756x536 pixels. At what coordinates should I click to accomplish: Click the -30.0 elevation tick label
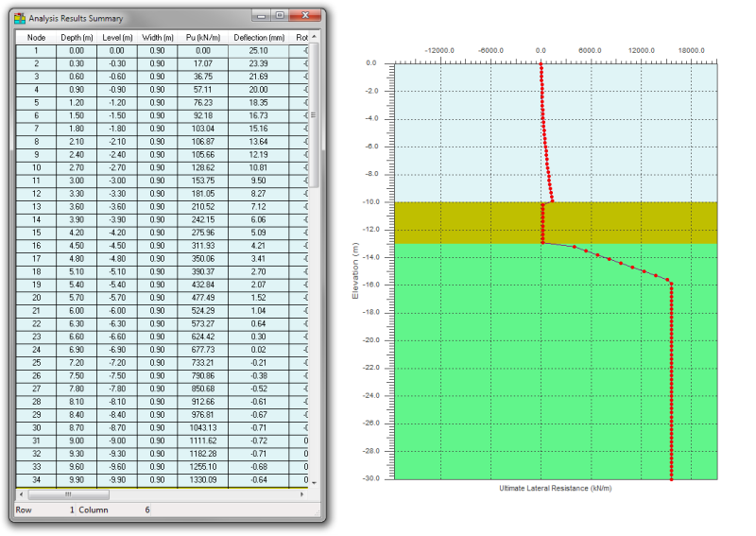pyautogui.click(x=371, y=478)
